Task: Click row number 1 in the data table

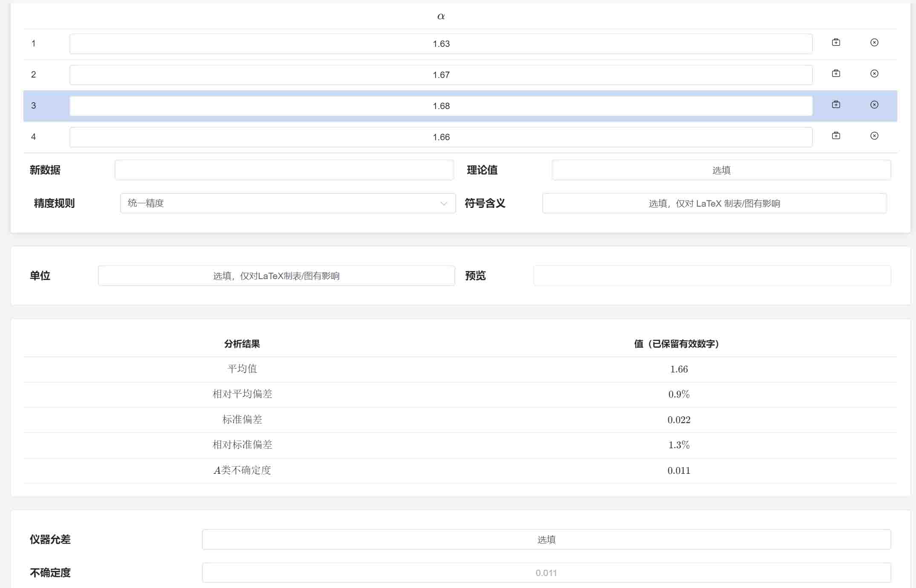Action: tap(34, 43)
